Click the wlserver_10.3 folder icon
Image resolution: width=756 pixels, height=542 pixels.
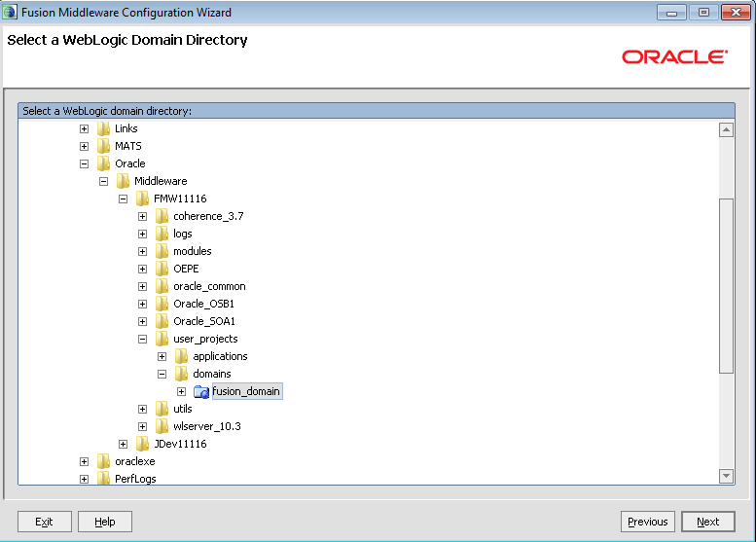click(x=162, y=426)
